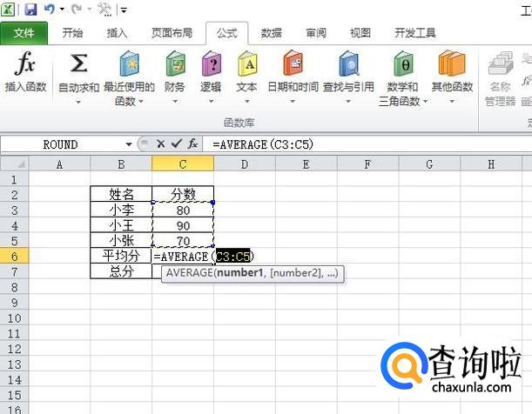532x414 pixels.
Task: Open the Financial (财务) functions book icon
Action: 175,63
